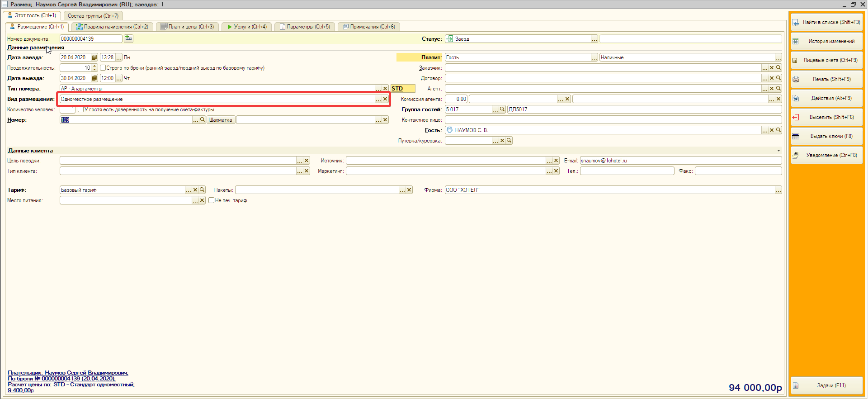The height and width of the screenshot is (399, 868).
Task: Toggle доверенность на получение счета-фактуры checkbox
Action: click(x=81, y=109)
